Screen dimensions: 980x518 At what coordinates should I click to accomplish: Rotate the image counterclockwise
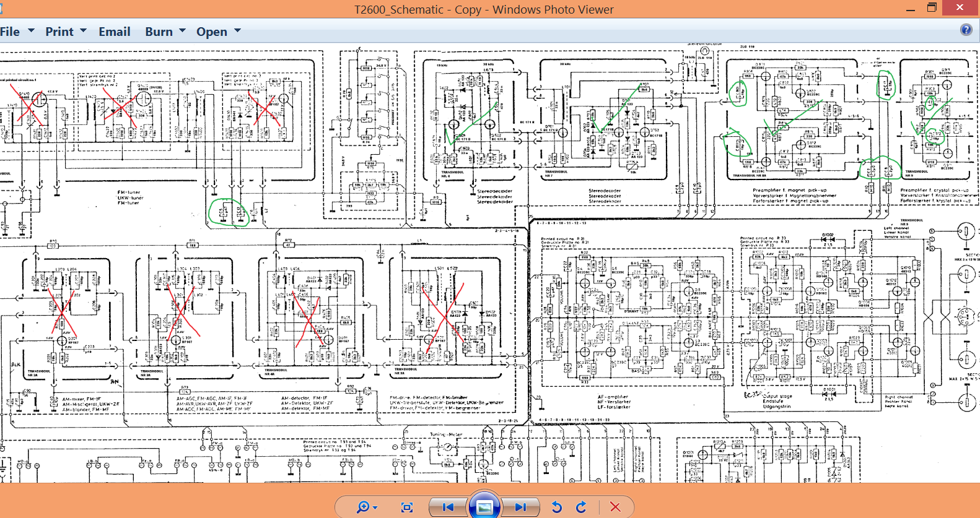click(x=556, y=507)
